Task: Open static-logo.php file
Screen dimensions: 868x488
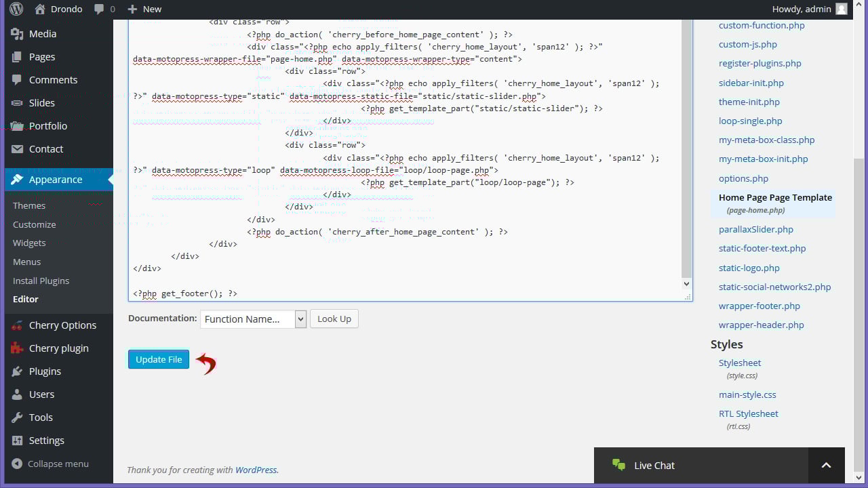Action: tap(749, 268)
